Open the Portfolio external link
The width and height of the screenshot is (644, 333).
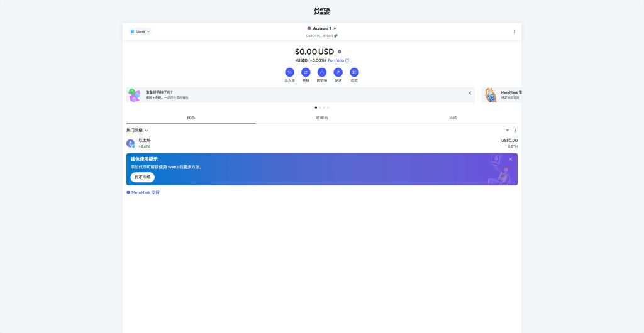(338, 60)
